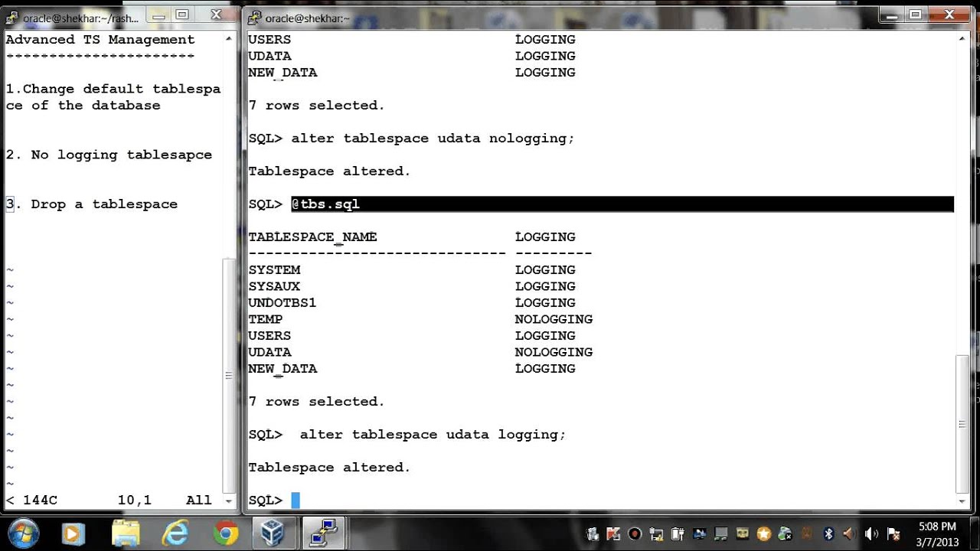This screenshot has width=980, height=551.
Task: Click the Bluetooth tray icon
Action: click(828, 534)
